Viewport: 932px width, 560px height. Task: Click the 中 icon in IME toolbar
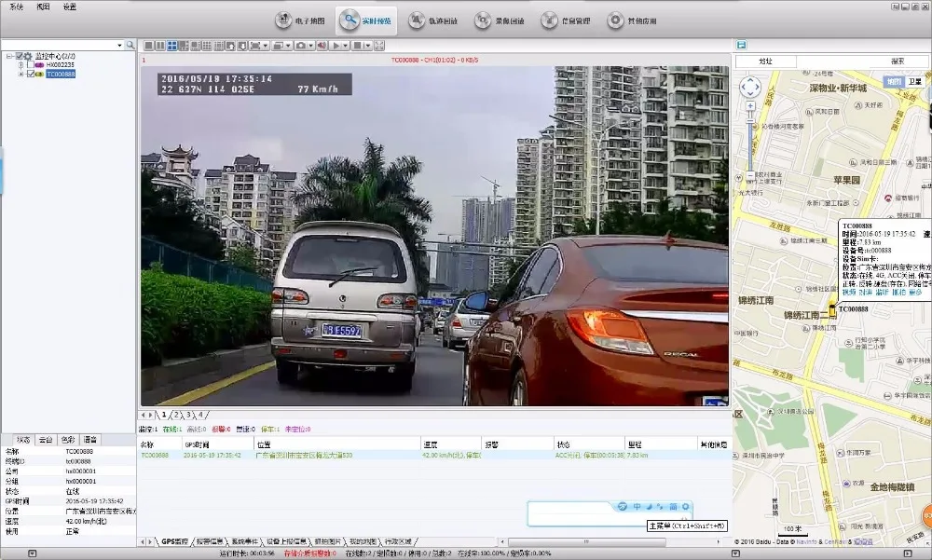[x=637, y=507]
